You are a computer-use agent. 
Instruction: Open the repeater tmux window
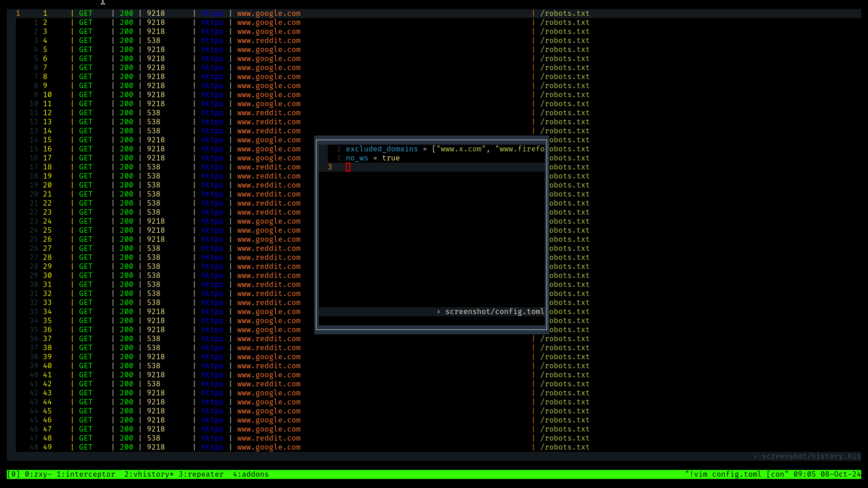201,474
